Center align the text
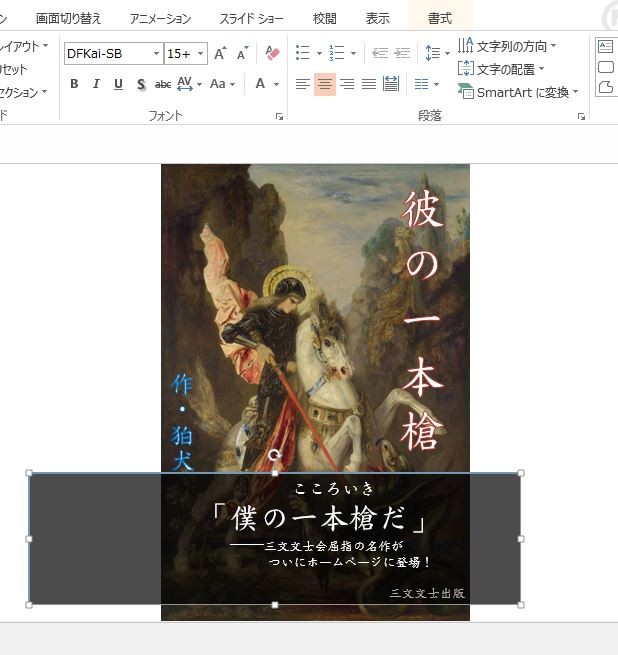The height and width of the screenshot is (655, 618). tap(325, 84)
